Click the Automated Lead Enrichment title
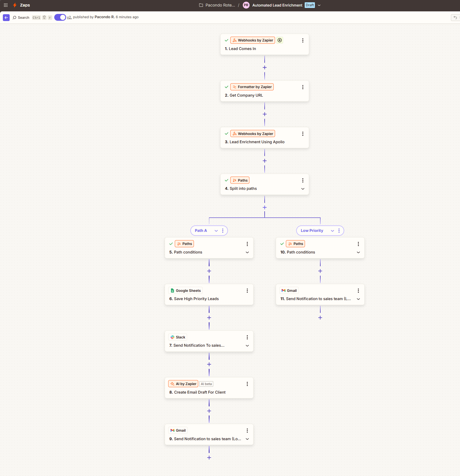This screenshot has height=476, width=460. (x=277, y=5)
